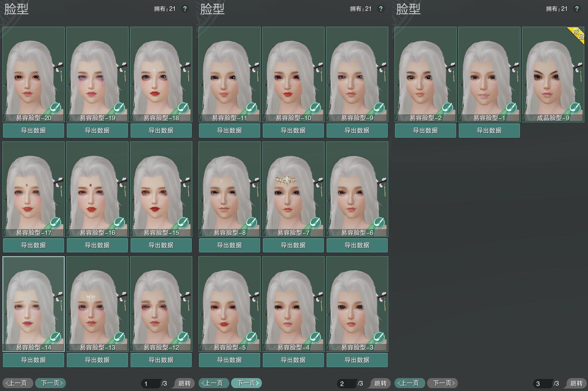Select face thumbnail 易容脸型-6
588x391 pixels.
point(357,189)
